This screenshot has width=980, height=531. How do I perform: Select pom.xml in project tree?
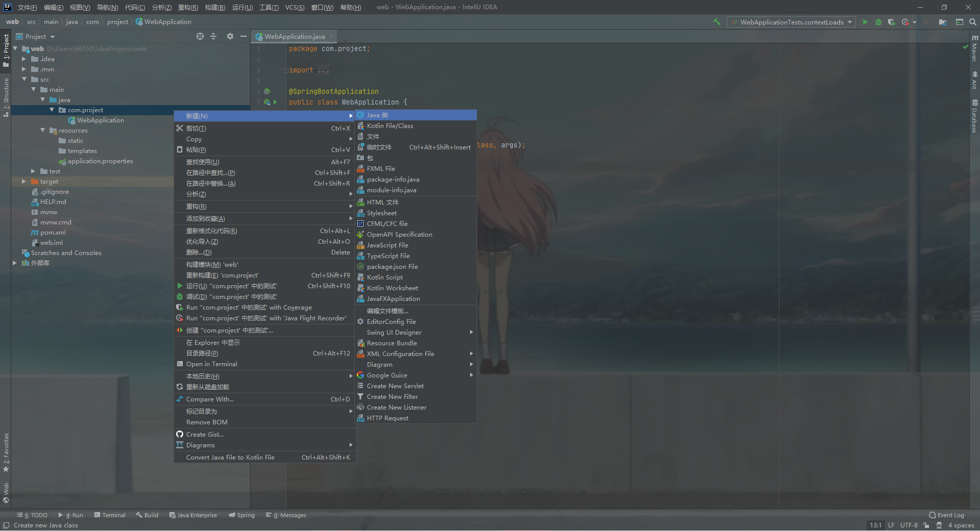[53, 233]
